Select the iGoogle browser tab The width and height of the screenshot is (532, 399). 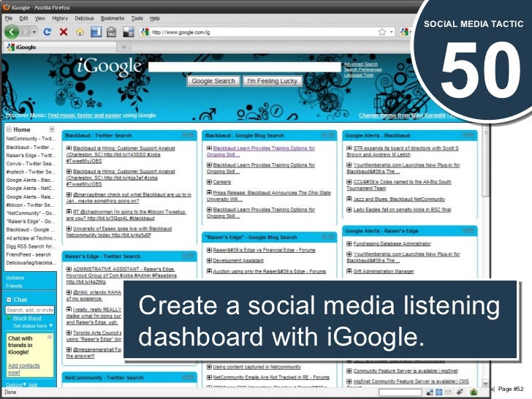coord(59,47)
